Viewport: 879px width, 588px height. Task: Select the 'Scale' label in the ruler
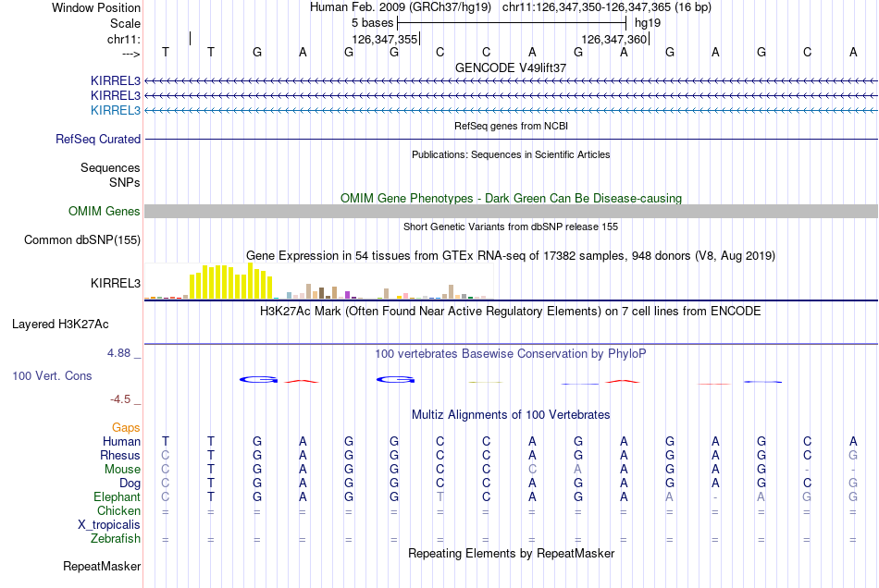pos(125,23)
